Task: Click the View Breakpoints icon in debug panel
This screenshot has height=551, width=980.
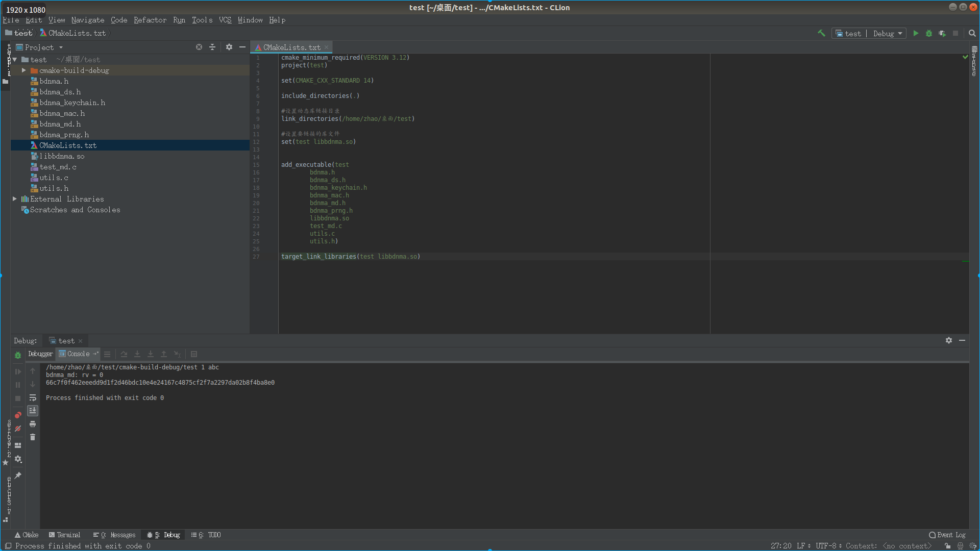Action: [x=18, y=415]
